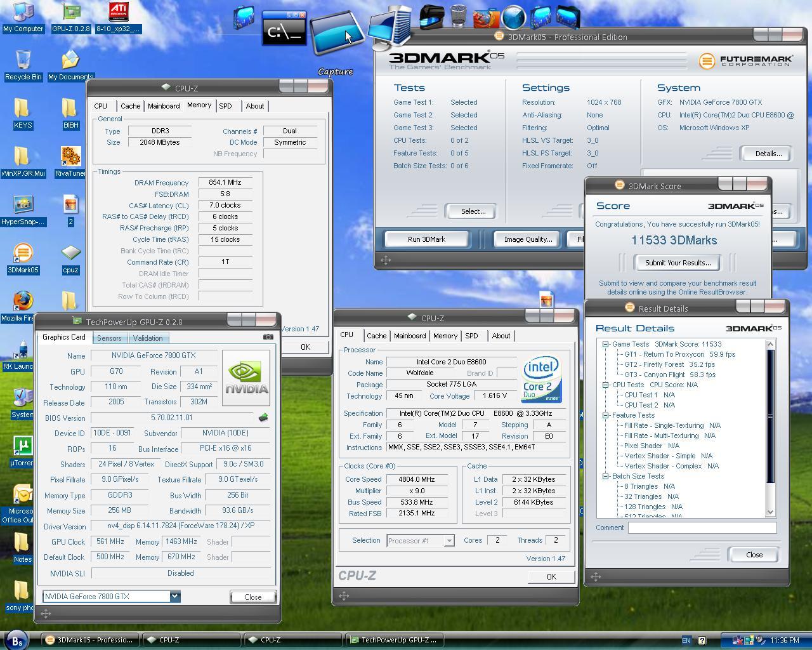
Task: Select the Recycle Bin desktop icon
Action: [23, 65]
